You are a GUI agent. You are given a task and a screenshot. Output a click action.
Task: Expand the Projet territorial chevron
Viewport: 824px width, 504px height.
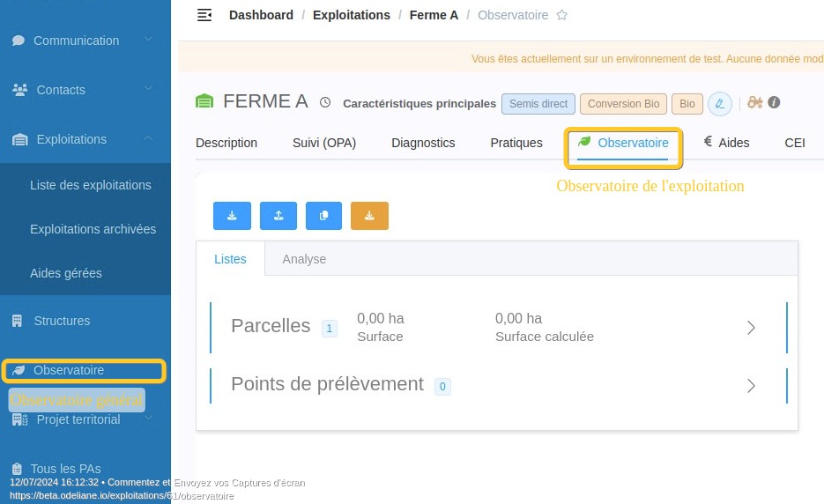149,418
